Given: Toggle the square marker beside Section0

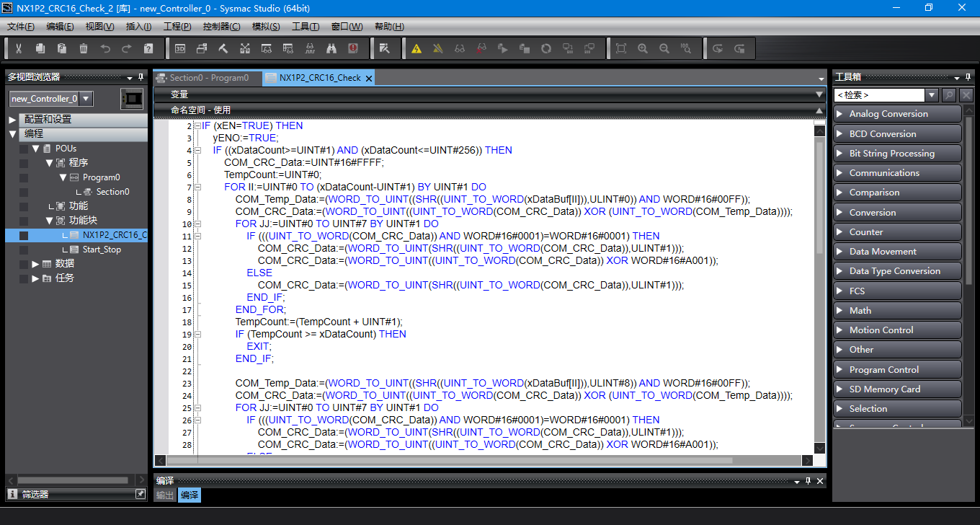Looking at the screenshot, I should tap(24, 192).
